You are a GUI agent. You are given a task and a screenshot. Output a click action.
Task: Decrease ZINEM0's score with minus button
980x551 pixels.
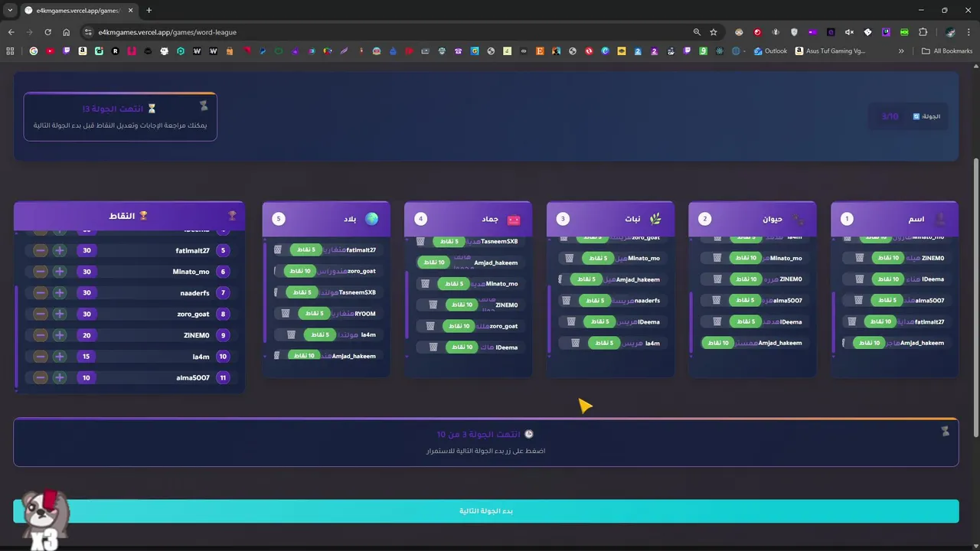coord(41,335)
